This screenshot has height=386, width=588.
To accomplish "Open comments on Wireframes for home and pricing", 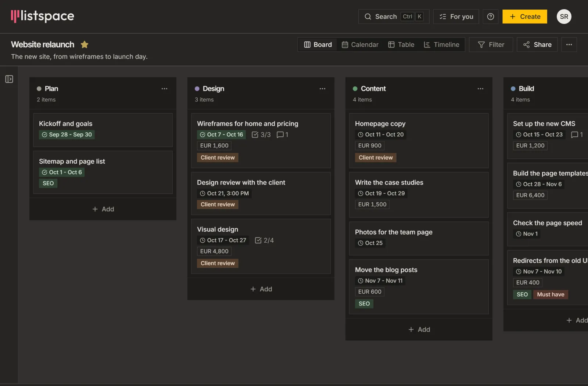I will (x=282, y=135).
